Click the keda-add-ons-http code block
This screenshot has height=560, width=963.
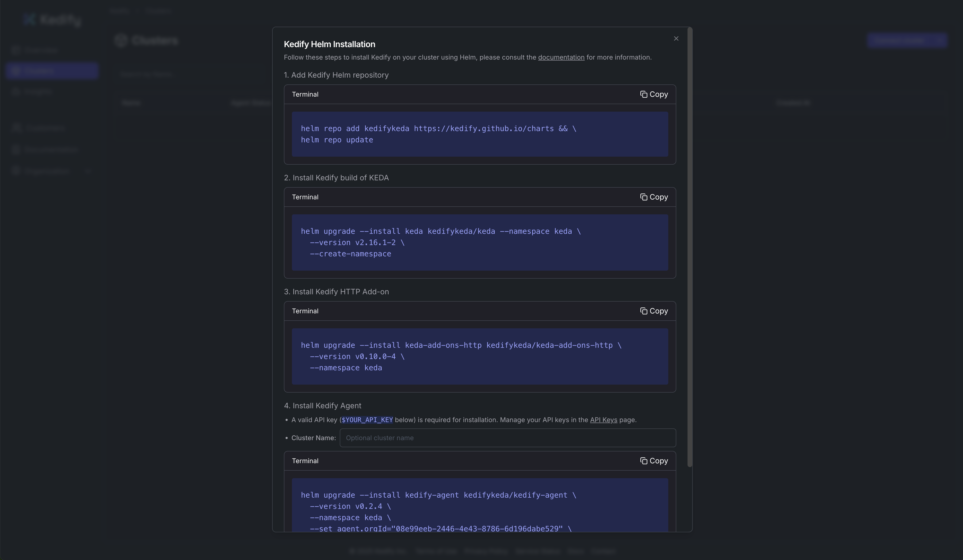tap(480, 356)
